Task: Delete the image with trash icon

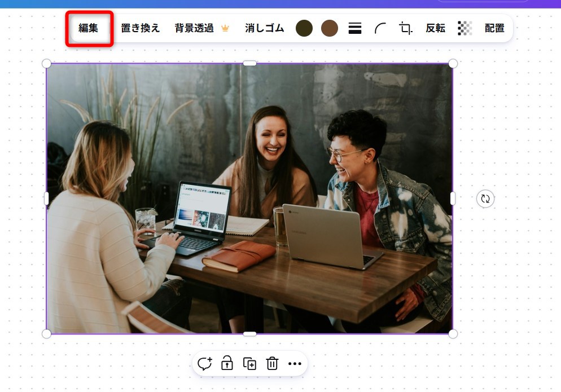Action: (272, 363)
